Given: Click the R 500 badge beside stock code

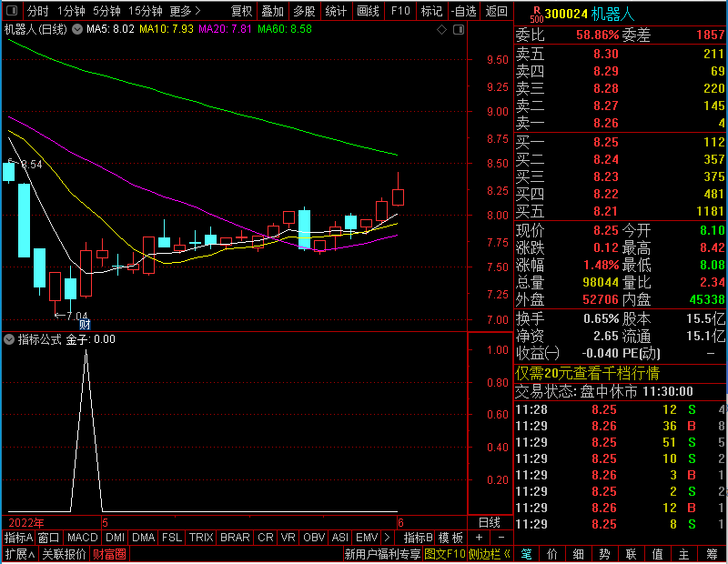Looking at the screenshot, I should pyautogui.click(x=537, y=15).
